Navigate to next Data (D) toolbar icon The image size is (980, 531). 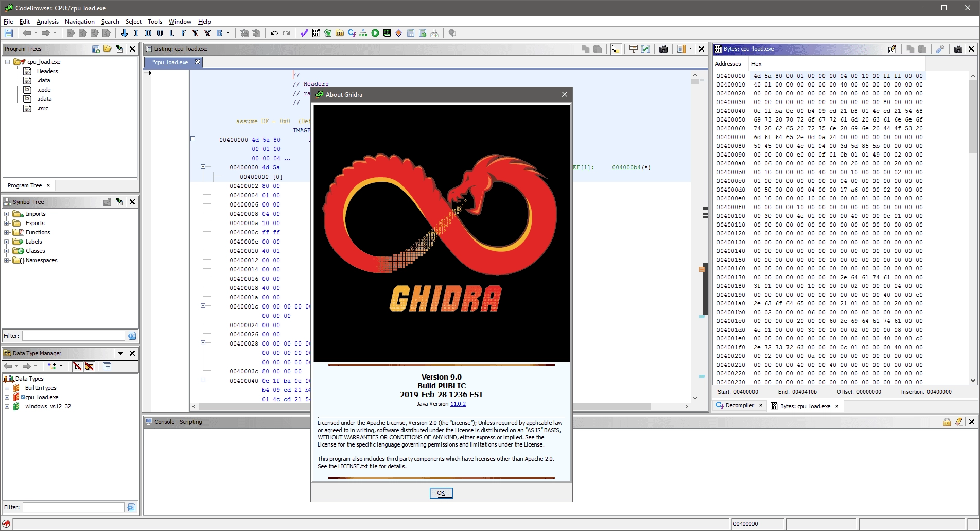click(x=148, y=33)
